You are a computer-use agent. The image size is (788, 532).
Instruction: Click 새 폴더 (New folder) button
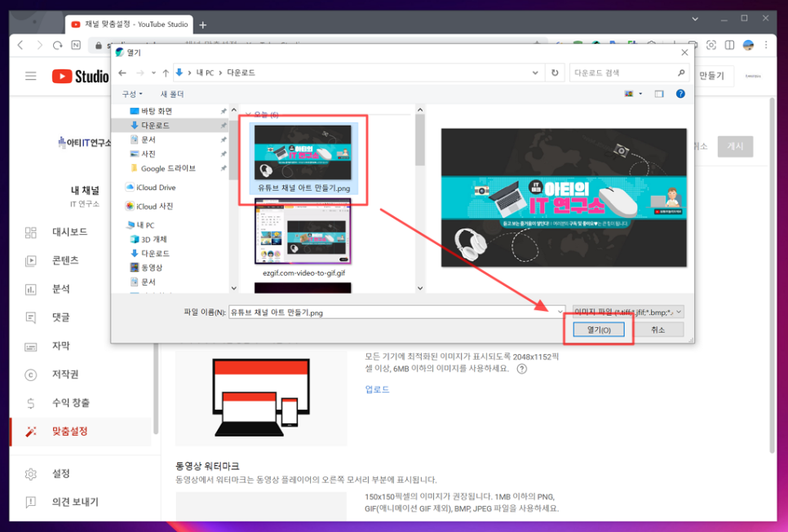172,94
